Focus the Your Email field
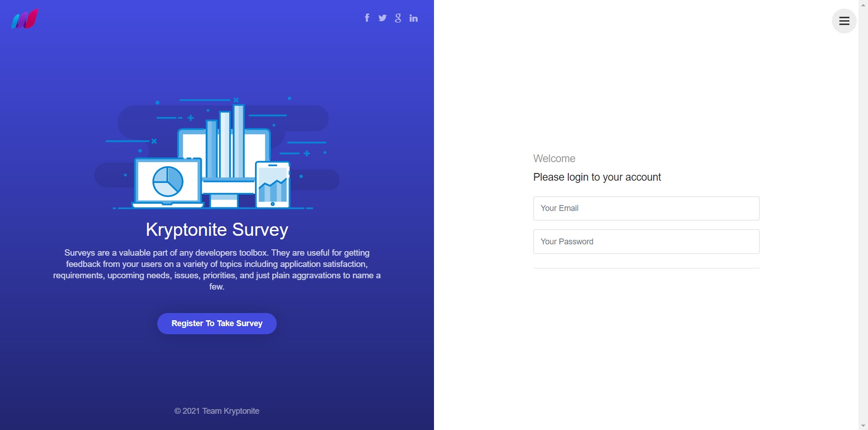Image resolution: width=868 pixels, height=430 pixels. [646, 208]
